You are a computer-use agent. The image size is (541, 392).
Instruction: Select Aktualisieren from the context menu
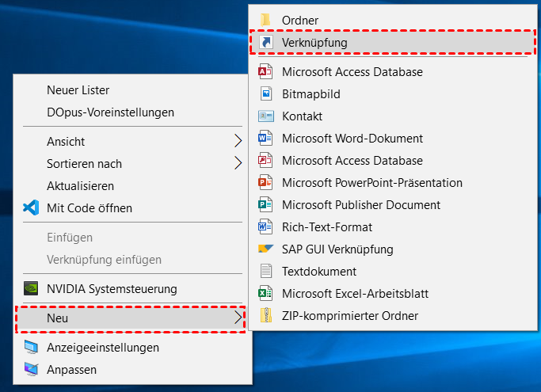(80, 185)
